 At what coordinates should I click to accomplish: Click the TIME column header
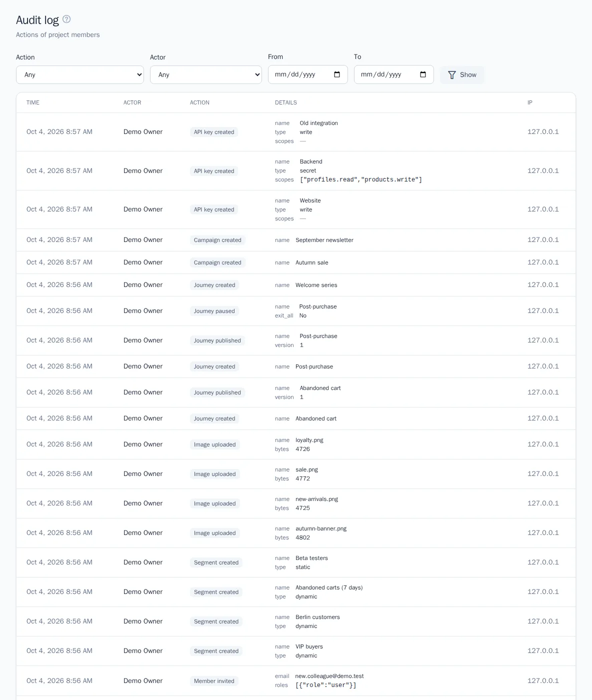coord(33,102)
